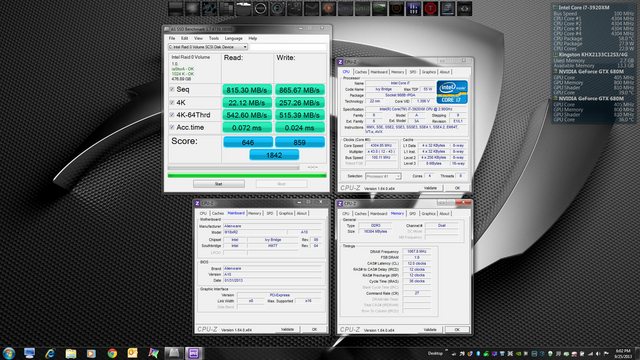This screenshot has height=360, width=640.
Task: Click OK in the CPU-Z Memory window
Action: click(x=457, y=329)
